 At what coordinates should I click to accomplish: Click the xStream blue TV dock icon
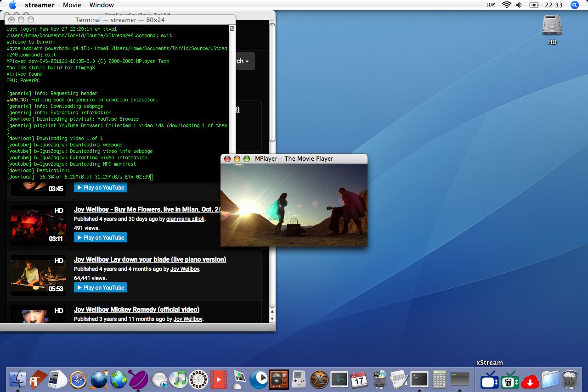[489, 380]
